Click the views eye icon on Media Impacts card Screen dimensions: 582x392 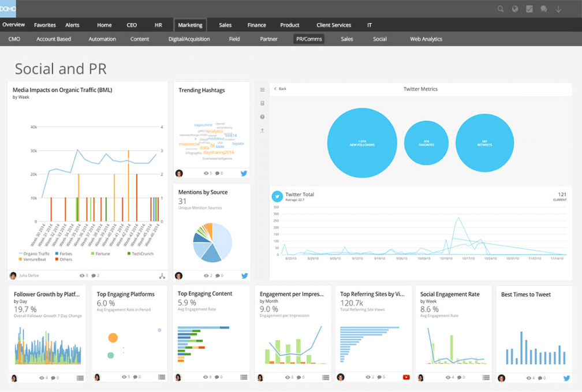82,276
